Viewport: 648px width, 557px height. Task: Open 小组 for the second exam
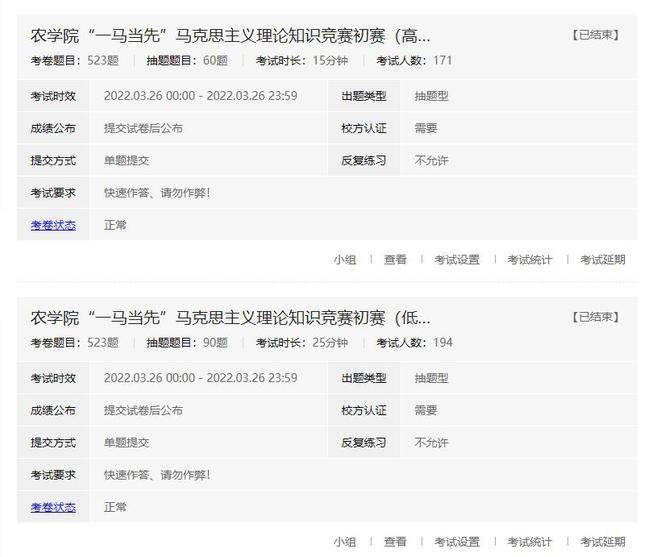click(344, 542)
